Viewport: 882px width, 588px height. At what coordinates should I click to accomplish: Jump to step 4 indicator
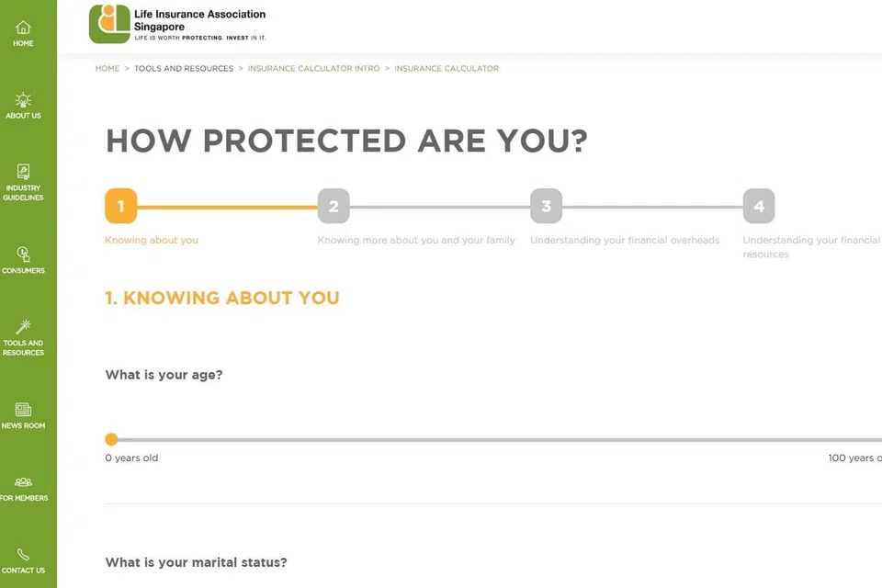coord(759,207)
